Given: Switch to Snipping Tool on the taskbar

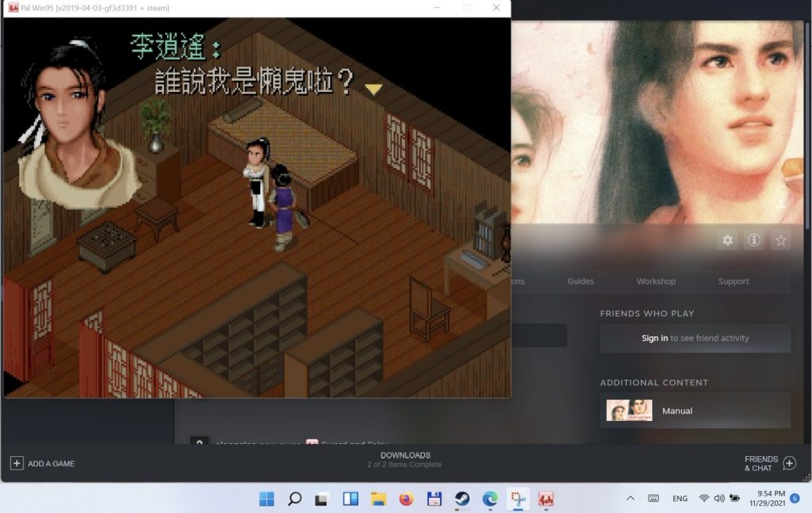Looking at the screenshot, I should coord(518,499).
